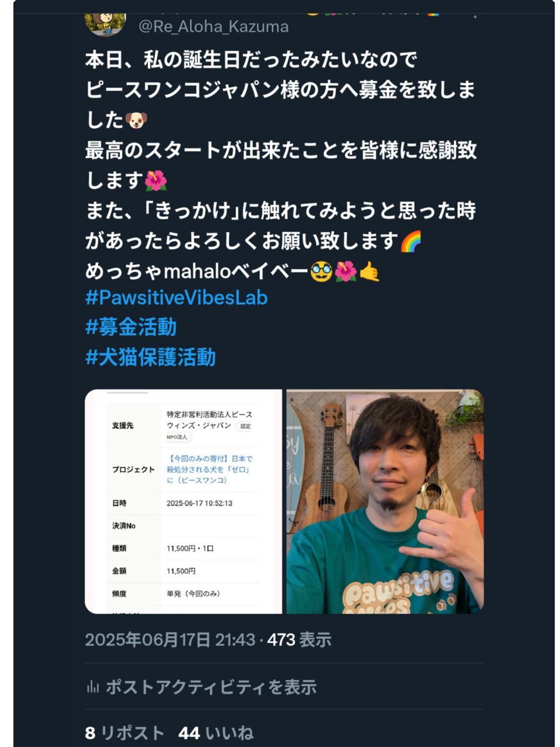Click the 2025年06月17日 21:43 timestamp

(x=170, y=639)
